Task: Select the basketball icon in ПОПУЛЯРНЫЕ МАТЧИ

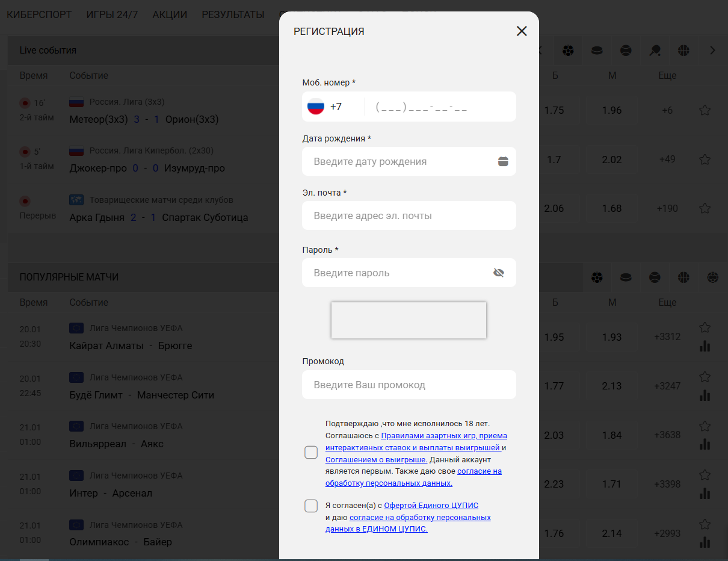Action: [x=684, y=277]
